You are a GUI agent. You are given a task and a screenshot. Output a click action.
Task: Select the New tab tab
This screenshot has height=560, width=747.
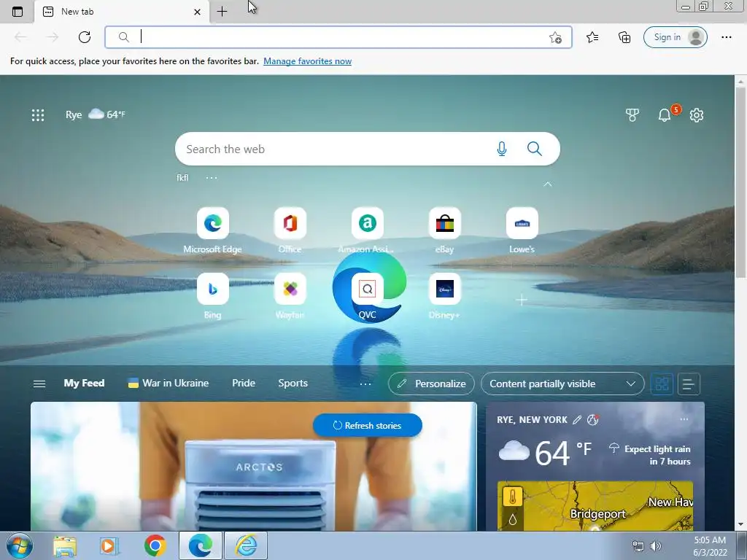[x=122, y=12]
